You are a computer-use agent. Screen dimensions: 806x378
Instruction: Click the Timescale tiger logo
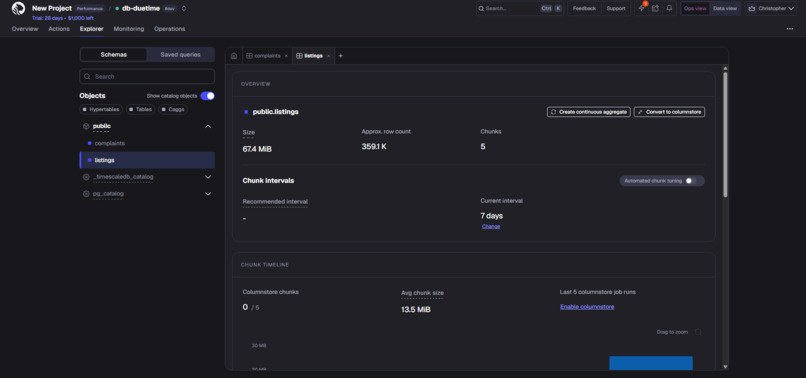pyautogui.click(x=19, y=9)
